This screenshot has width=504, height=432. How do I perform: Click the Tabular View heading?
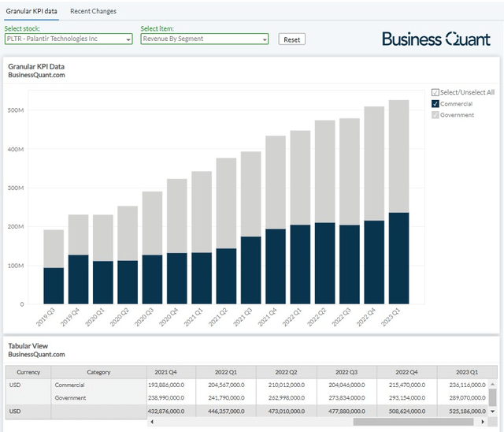[28, 346]
